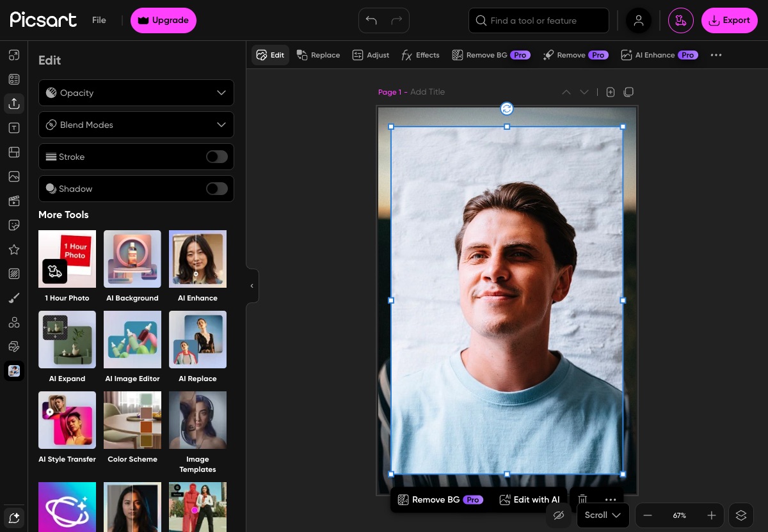Open the 1 Hour Photo tool

tap(67, 267)
